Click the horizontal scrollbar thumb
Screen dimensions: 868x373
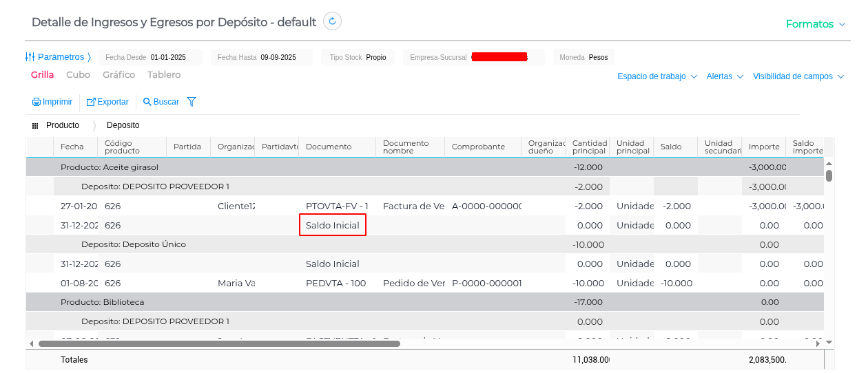pos(219,343)
